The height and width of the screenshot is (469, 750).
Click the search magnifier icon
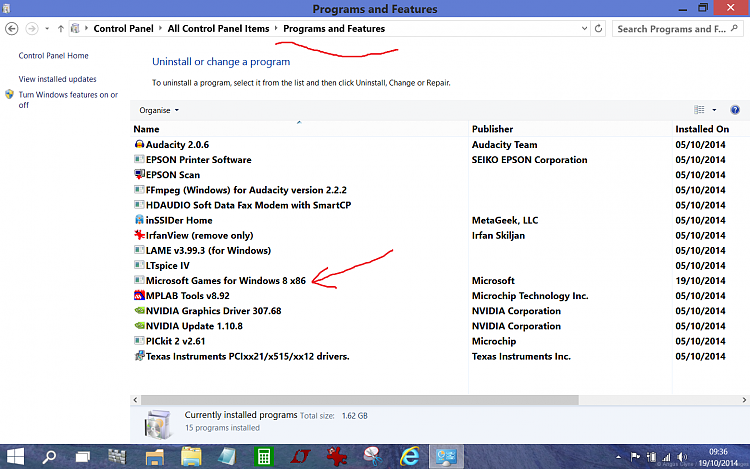point(735,29)
